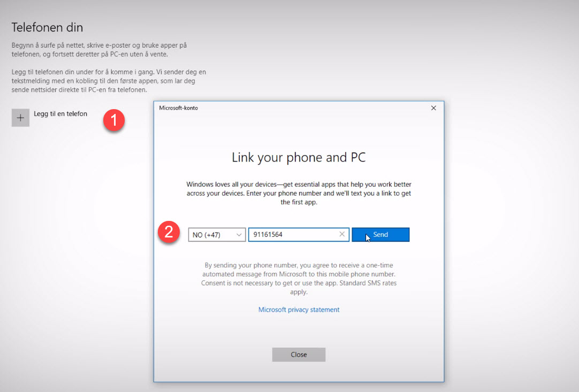Open the Microsoft privacy statement link
This screenshot has height=392, width=579.
coord(299,310)
